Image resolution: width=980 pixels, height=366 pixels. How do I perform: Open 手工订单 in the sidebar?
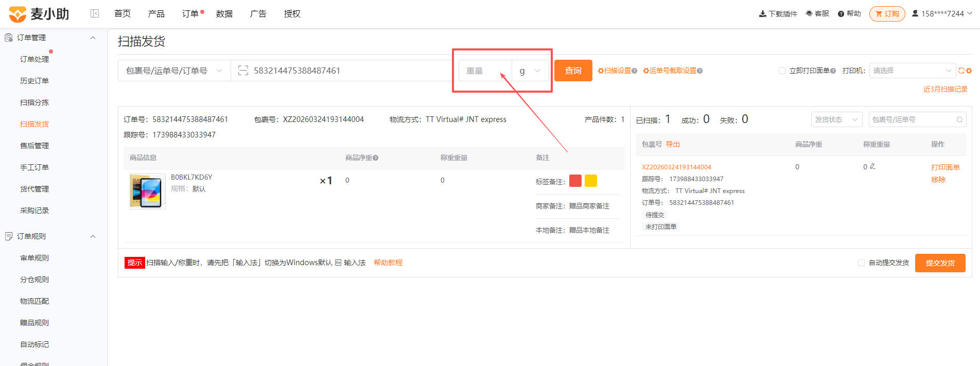[x=34, y=167]
